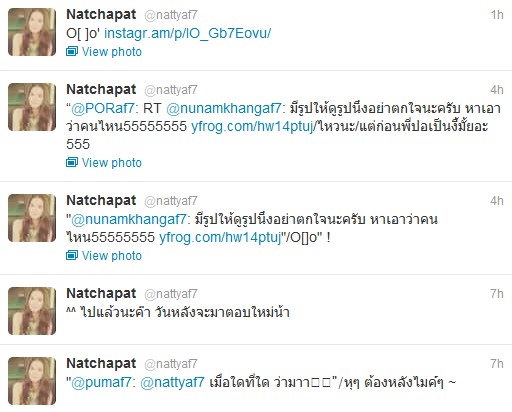
Task: Open @nunamkhangaf7 mention in second tweet
Action: pyautogui.click(x=224, y=108)
